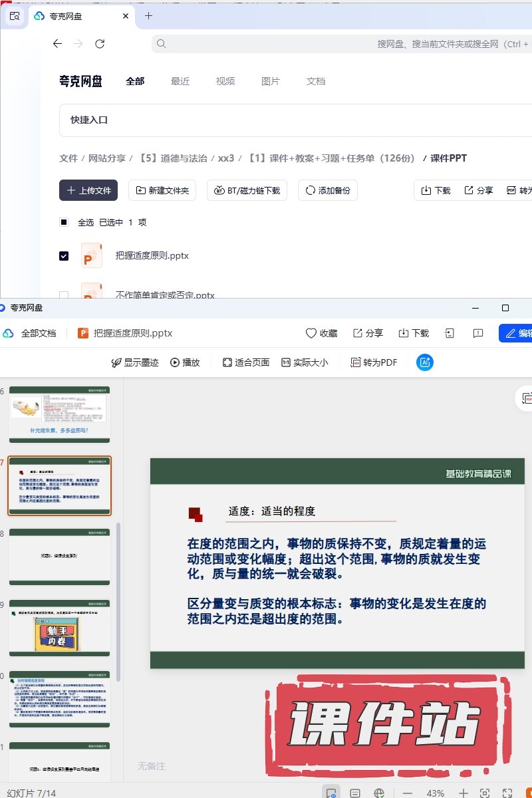
Task: Open the xx3 folder in breadcrumb path
Action: 226,158
